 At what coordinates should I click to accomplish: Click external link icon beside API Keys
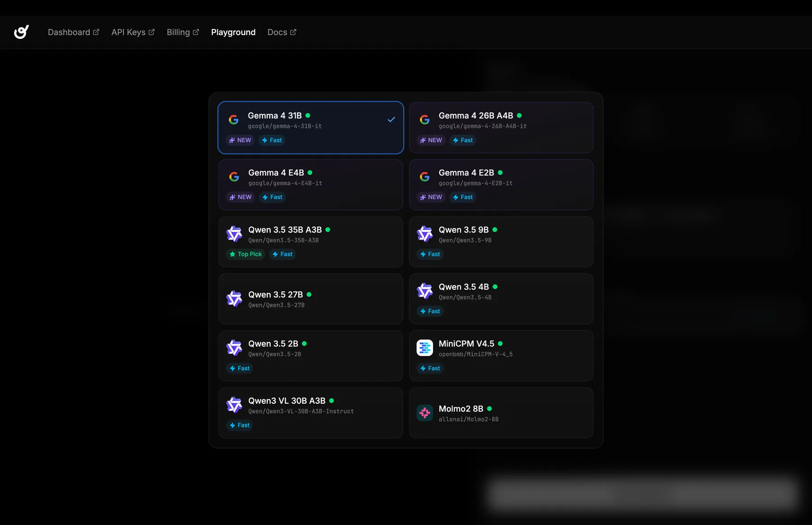(152, 32)
